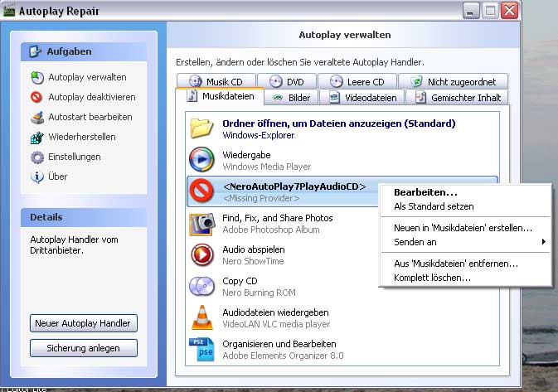This screenshot has height=392, width=558.
Task: Click the Sicherung anlegen button
Action: point(84,348)
